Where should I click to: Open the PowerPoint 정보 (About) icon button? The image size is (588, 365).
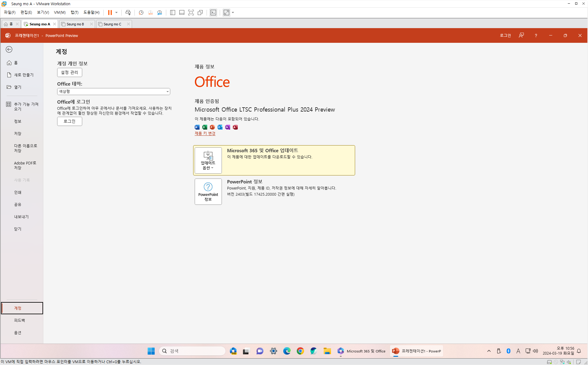click(x=208, y=192)
